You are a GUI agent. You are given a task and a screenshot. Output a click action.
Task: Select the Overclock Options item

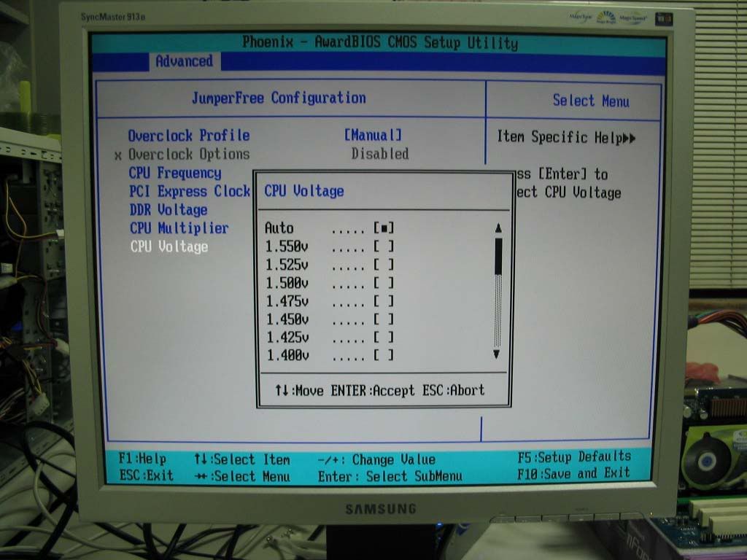pos(189,155)
